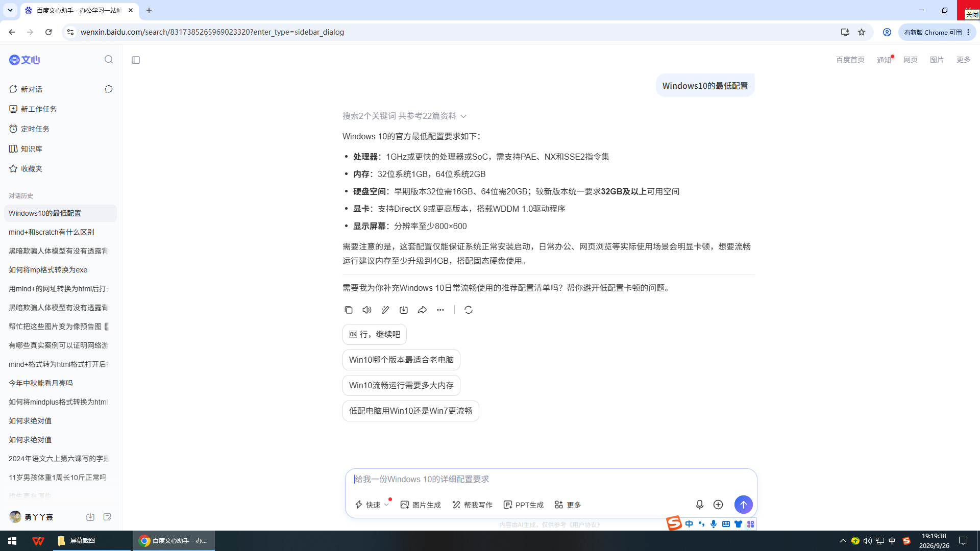The width and height of the screenshot is (980, 551).
Task: Open Windows Start menu
Action: [x=12, y=541]
